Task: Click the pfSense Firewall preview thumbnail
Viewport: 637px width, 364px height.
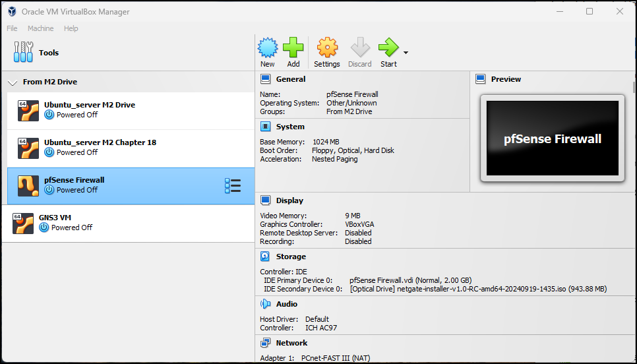Action: [553, 138]
